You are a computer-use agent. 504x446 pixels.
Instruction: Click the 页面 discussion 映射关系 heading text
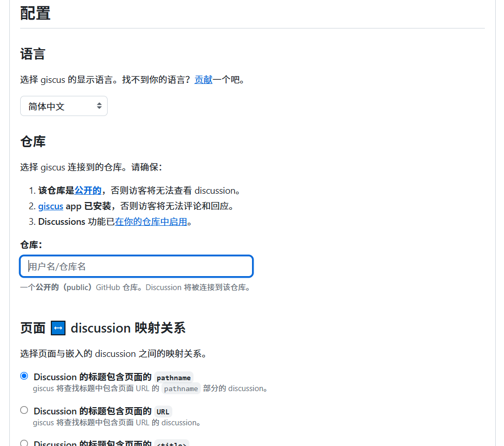coord(127,328)
